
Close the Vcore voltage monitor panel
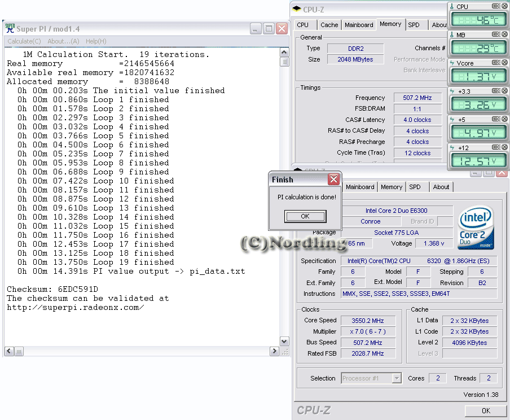pos(504,63)
